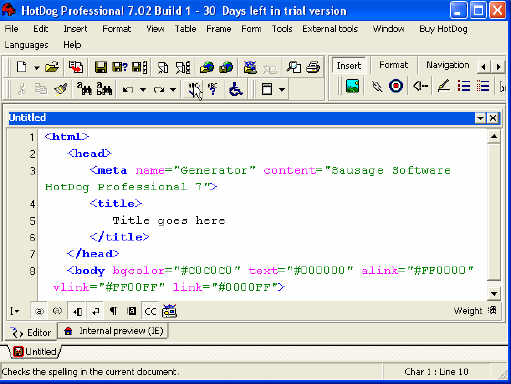Click the Save All floppy disks icon
Screen dimensions: 511x384
click(x=140, y=67)
